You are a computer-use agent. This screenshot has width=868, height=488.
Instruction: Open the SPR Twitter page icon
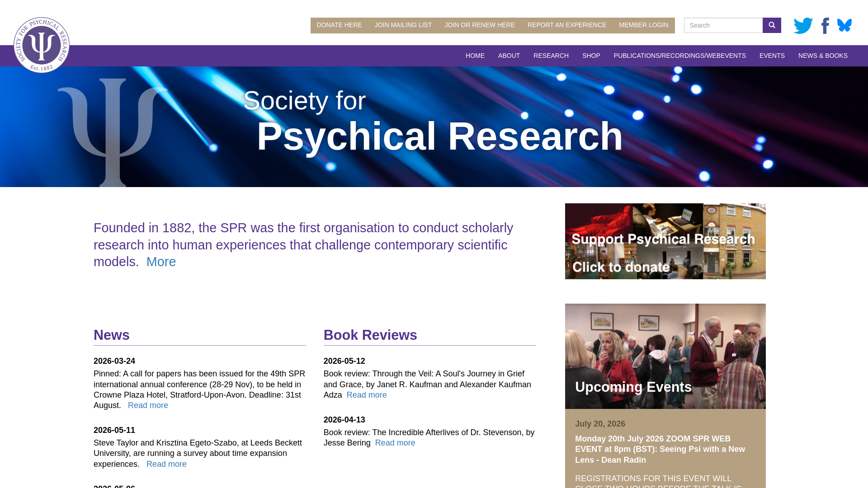click(803, 26)
